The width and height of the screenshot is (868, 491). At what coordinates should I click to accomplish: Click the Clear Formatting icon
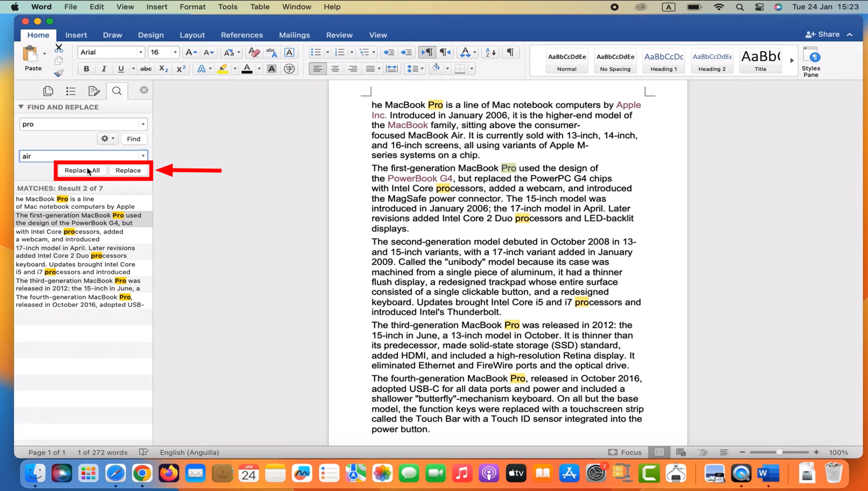tap(254, 52)
